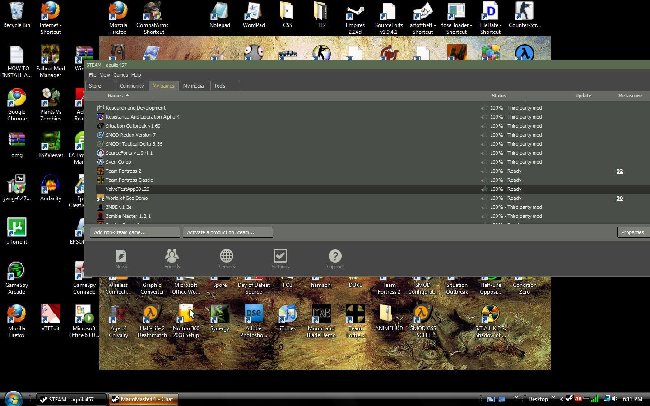Viewport: 650px width, 406px height.
Task: Select the Recycle Bin desktop icon
Action: click(x=16, y=17)
